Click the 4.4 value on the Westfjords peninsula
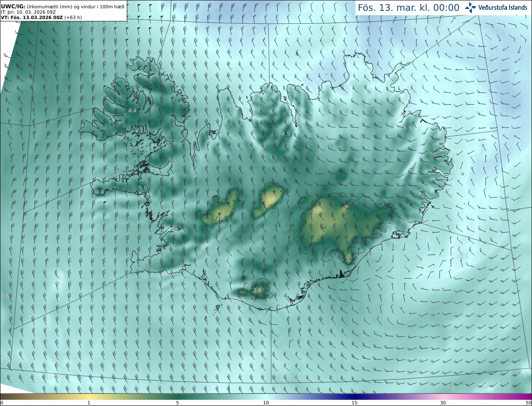This screenshot has height=406, width=532. (132, 111)
